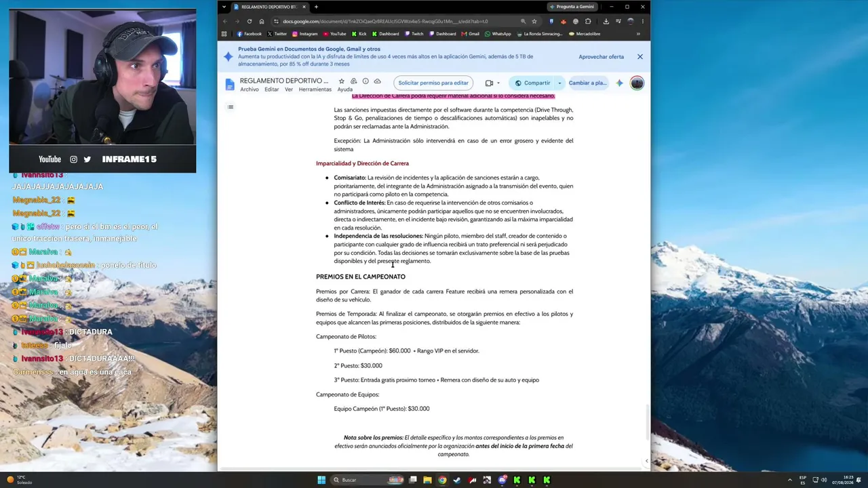Open Discord from the taskbar
Image resolution: width=868 pixels, height=488 pixels.
click(x=502, y=480)
